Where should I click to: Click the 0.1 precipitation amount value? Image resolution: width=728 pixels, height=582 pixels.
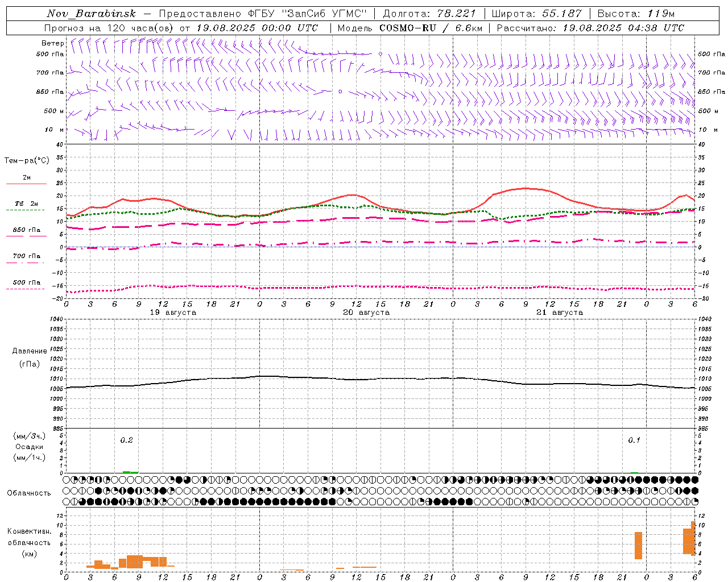pos(634,440)
